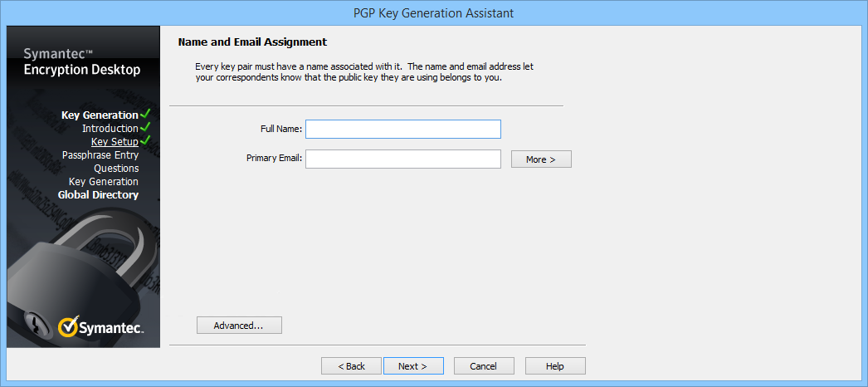
Task: Open the Advanced key settings
Action: 239,326
